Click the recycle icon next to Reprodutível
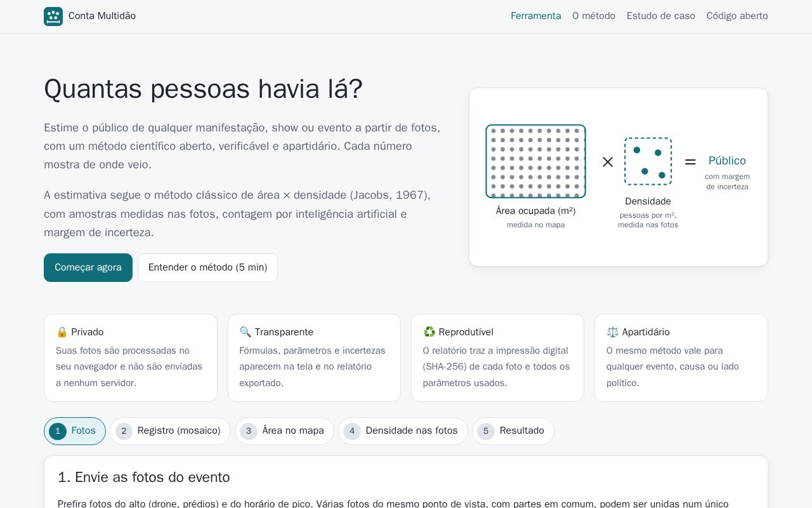This screenshot has height=508, width=812. (429, 332)
